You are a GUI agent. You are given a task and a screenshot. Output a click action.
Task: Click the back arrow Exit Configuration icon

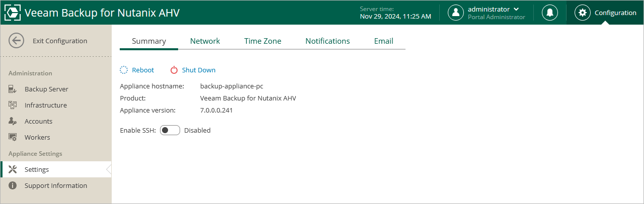pos(17,41)
